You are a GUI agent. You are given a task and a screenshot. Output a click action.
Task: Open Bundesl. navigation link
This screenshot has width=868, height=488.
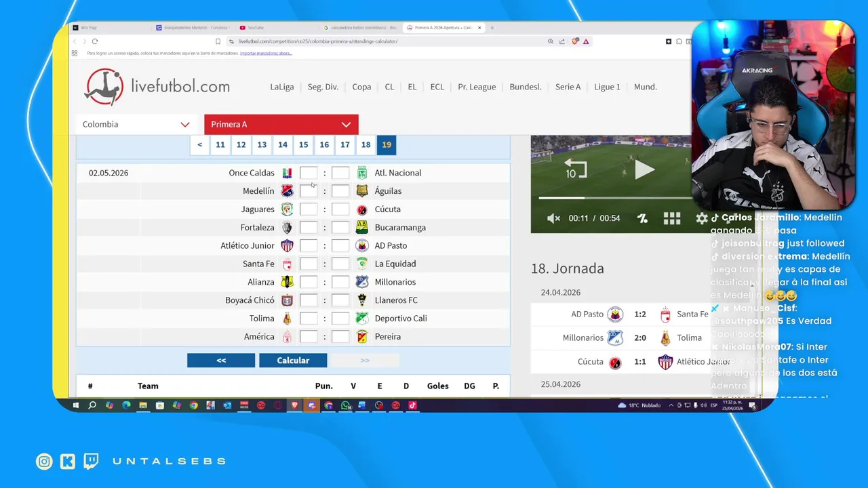pyautogui.click(x=526, y=87)
